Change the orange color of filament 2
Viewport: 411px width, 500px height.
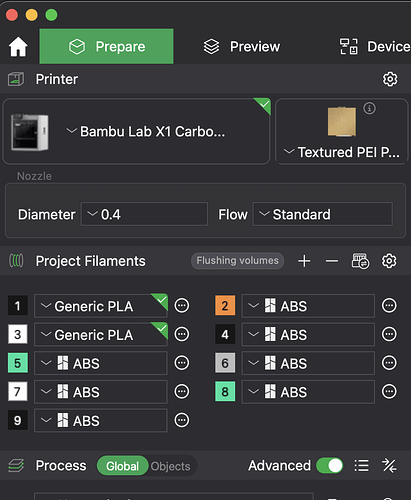[x=225, y=306]
